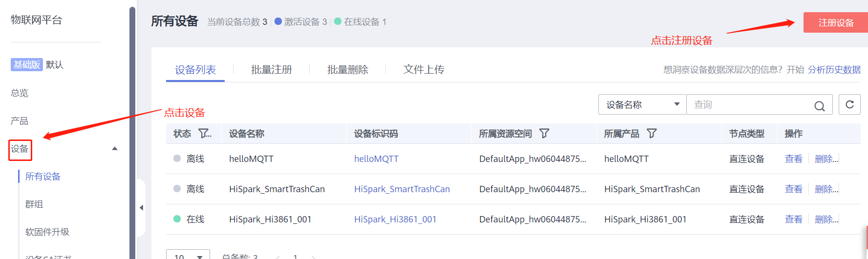Open the 文件上传 tab

tap(423, 70)
